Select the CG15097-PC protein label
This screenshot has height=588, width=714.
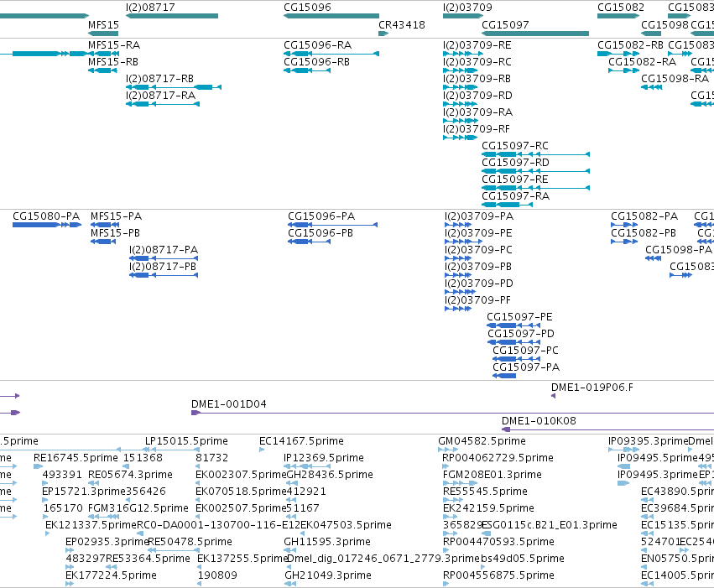pyautogui.click(x=525, y=351)
